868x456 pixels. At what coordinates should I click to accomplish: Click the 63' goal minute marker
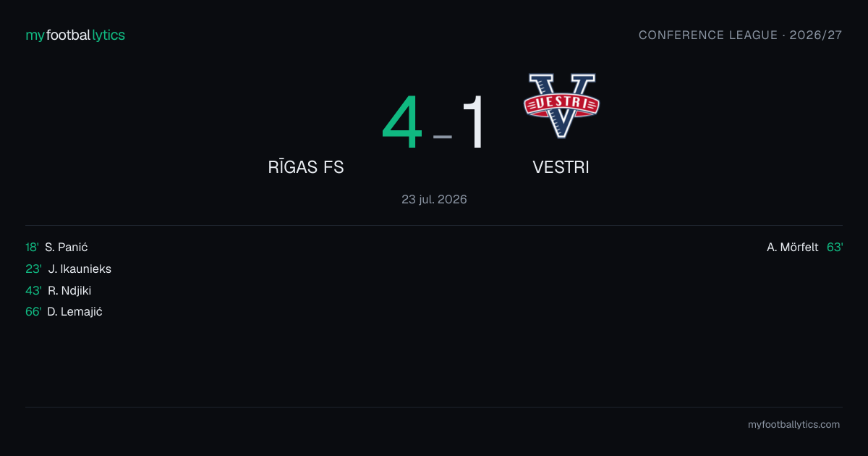(x=835, y=247)
